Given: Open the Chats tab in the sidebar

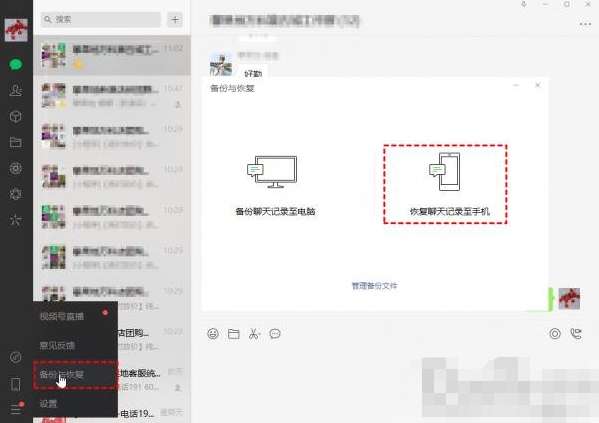Looking at the screenshot, I should (x=16, y=64).
